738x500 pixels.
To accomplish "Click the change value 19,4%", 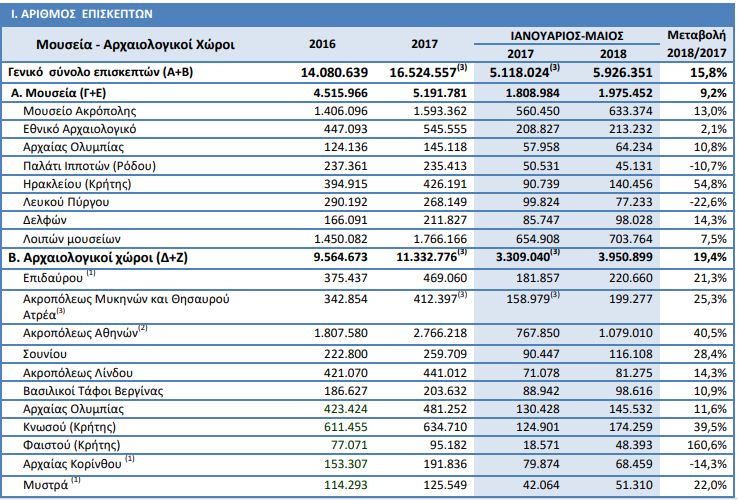I will coord(710,257).
